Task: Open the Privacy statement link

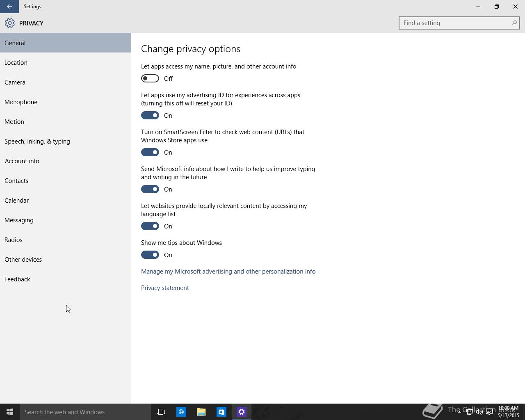Action: click(x=165, y=288)
